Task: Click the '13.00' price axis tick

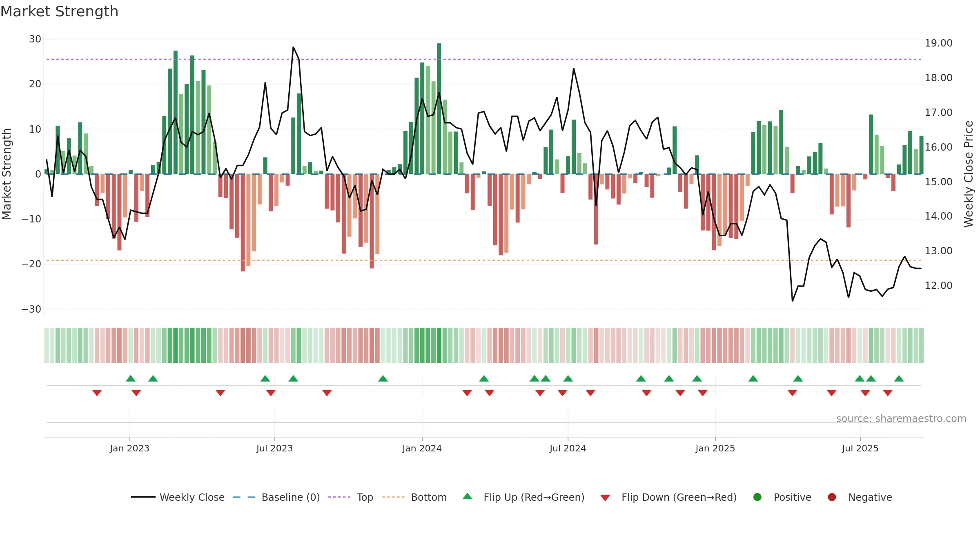Action: click(x=938, y=251)
